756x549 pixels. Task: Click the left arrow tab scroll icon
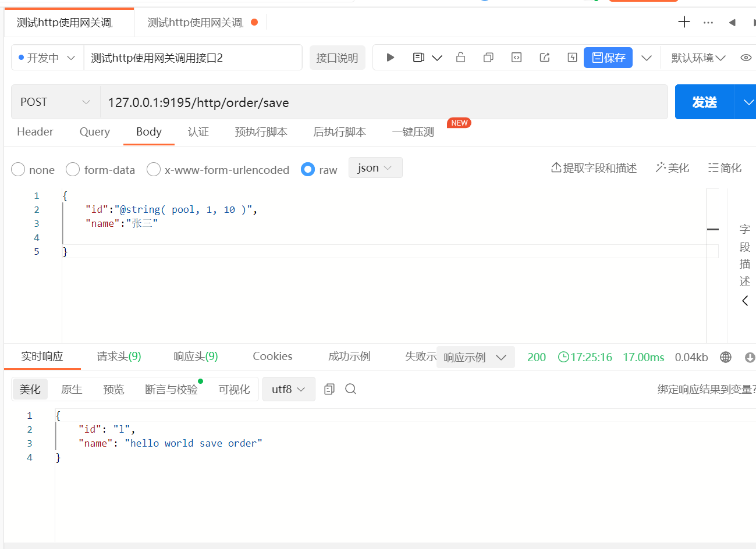point(732,23)
